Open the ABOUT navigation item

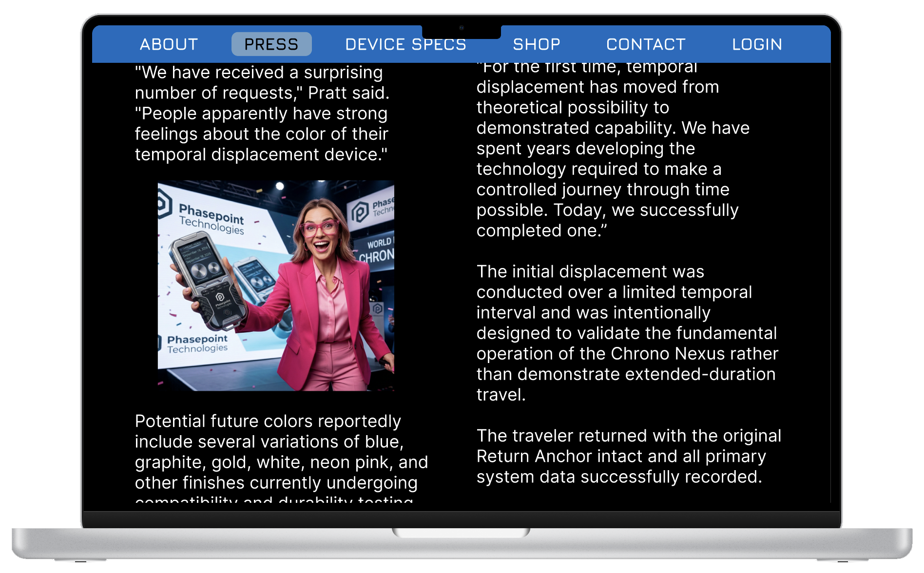169,44
